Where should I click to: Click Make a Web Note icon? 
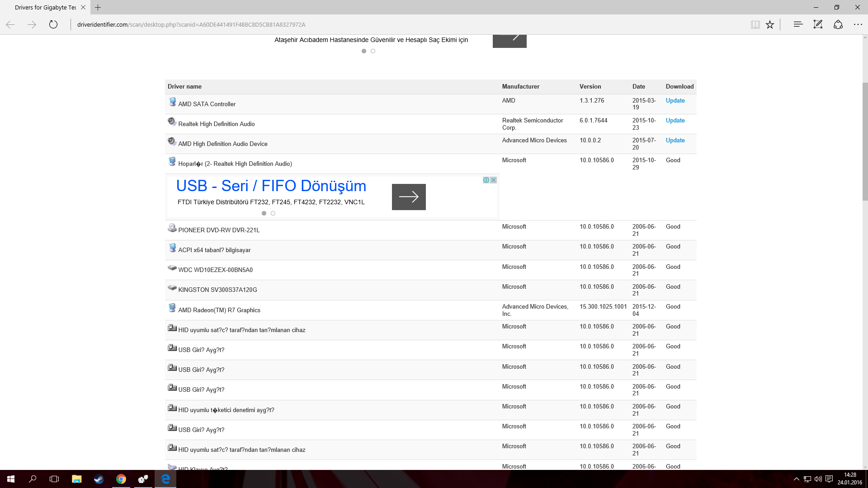pos(818,24)
